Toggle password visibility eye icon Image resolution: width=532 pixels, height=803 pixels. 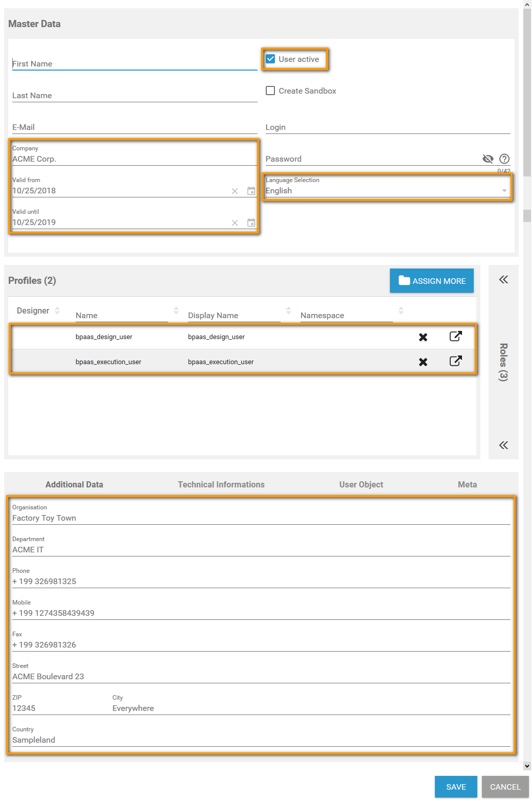click(488, 159)
